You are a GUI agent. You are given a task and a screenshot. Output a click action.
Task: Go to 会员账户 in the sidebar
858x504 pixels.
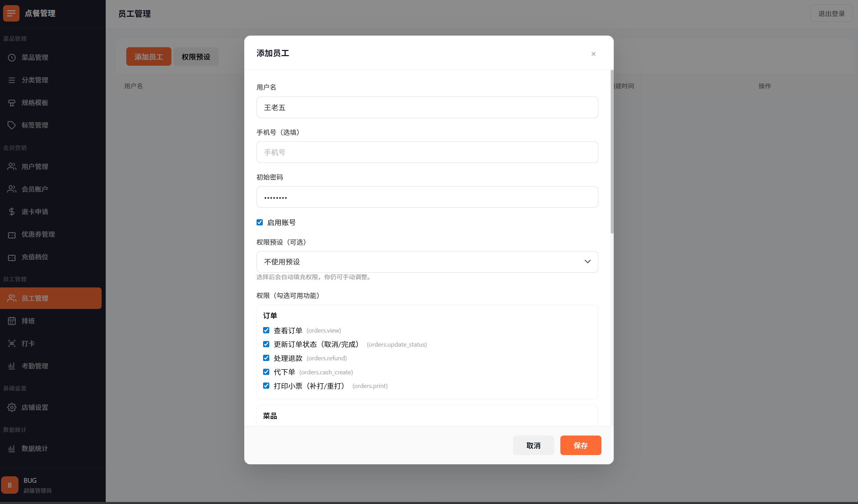click(x=35, y=189)
